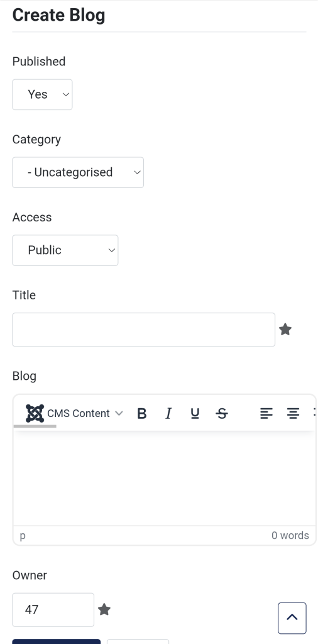Open the Access Public dropdown

click(x=65, y=250)
